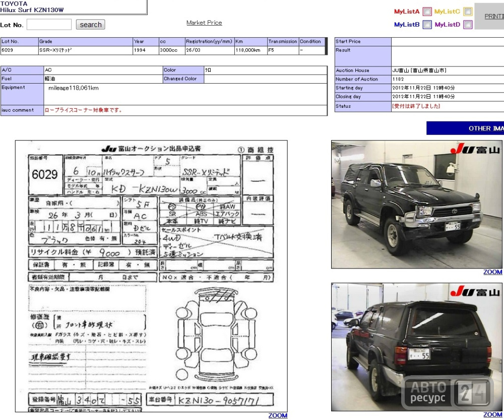Open the OTHER IMAGES button
Viewport: 504px width, 420px height.
[465, 128]
